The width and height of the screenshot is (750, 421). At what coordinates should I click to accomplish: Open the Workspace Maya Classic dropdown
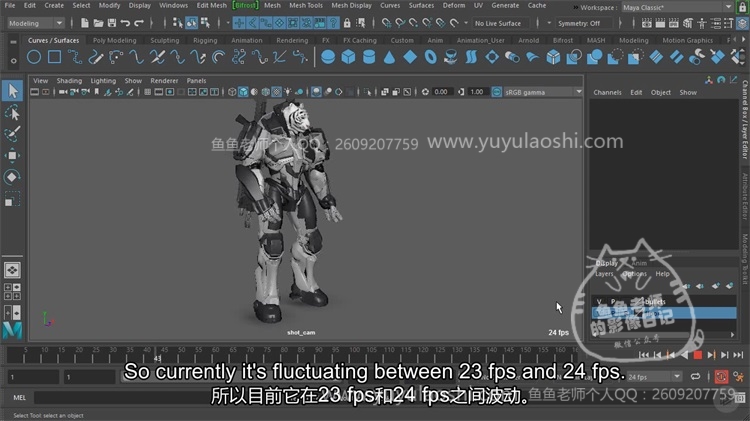[x=676, y=7]
